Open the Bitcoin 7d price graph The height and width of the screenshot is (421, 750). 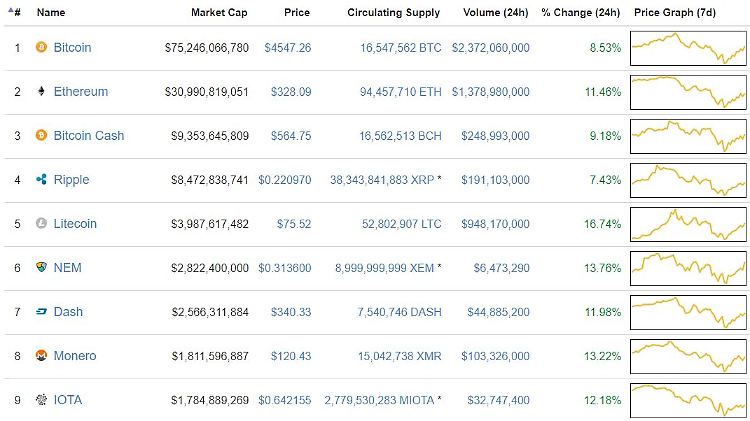point(688,48)
